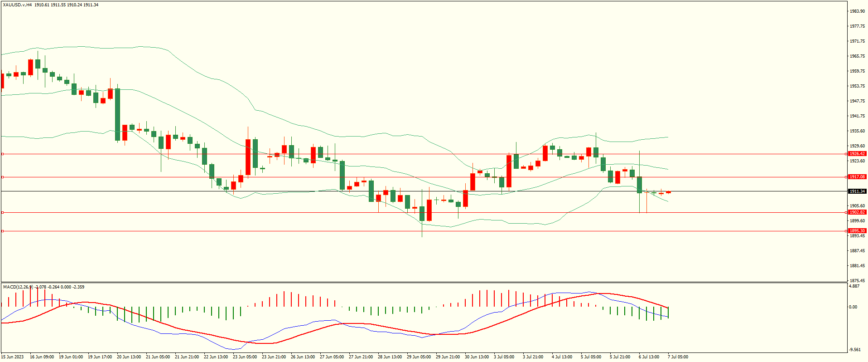
Task: Click the 1935.60 price scale value
Action: pos(857,131)
